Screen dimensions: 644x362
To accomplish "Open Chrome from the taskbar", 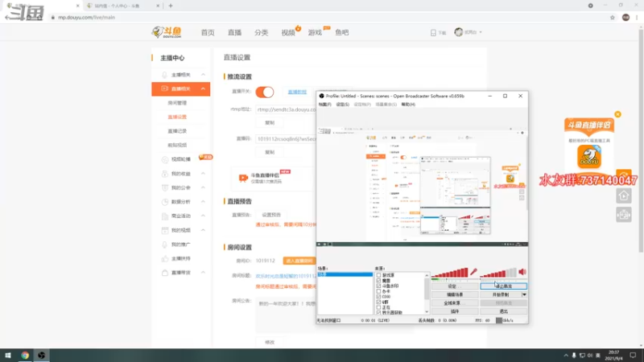I will coord(25,355).
